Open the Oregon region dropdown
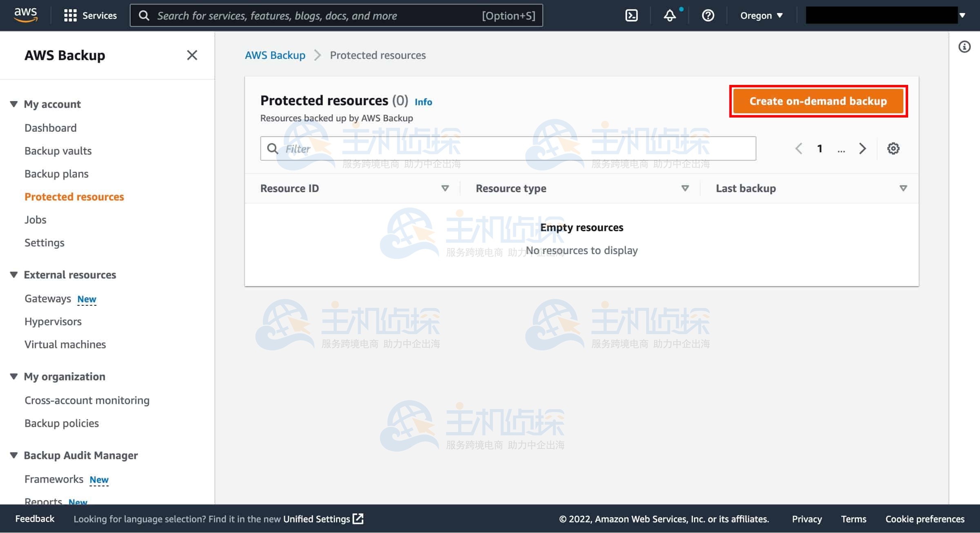 761,16
